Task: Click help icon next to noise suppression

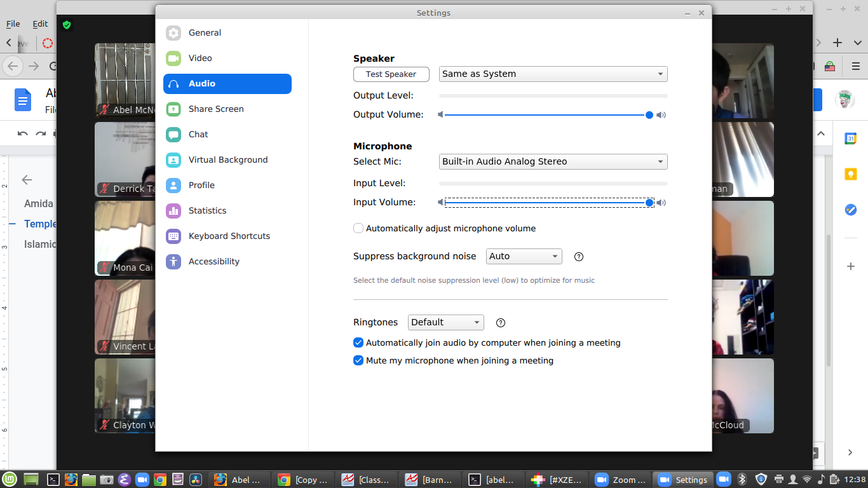Action: (x=578, y=257)
